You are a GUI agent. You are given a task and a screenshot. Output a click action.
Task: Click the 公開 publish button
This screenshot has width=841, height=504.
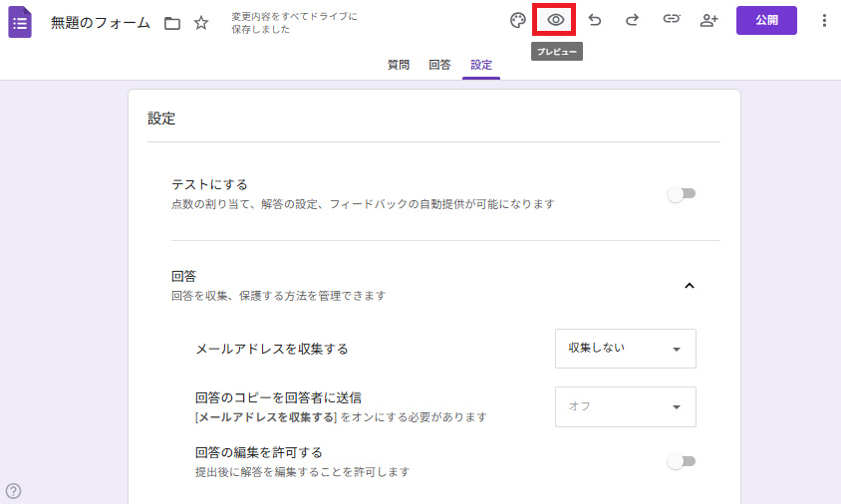point(766,20)
